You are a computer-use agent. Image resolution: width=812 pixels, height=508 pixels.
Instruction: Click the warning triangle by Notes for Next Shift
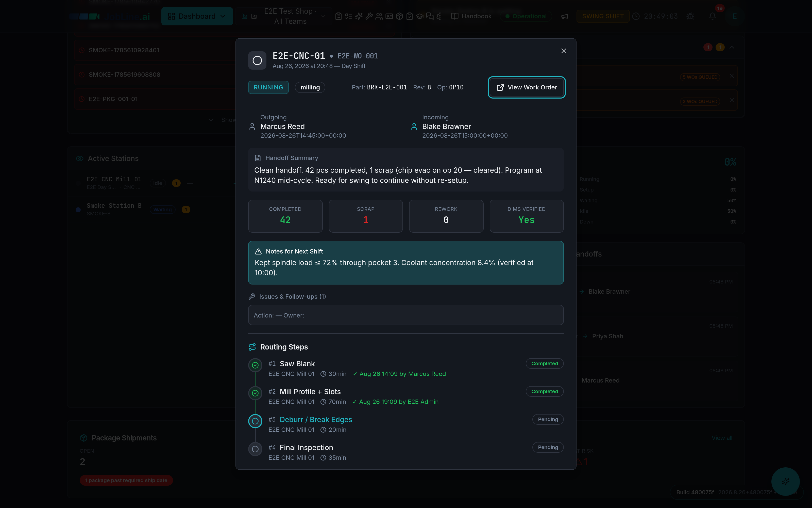258,251
